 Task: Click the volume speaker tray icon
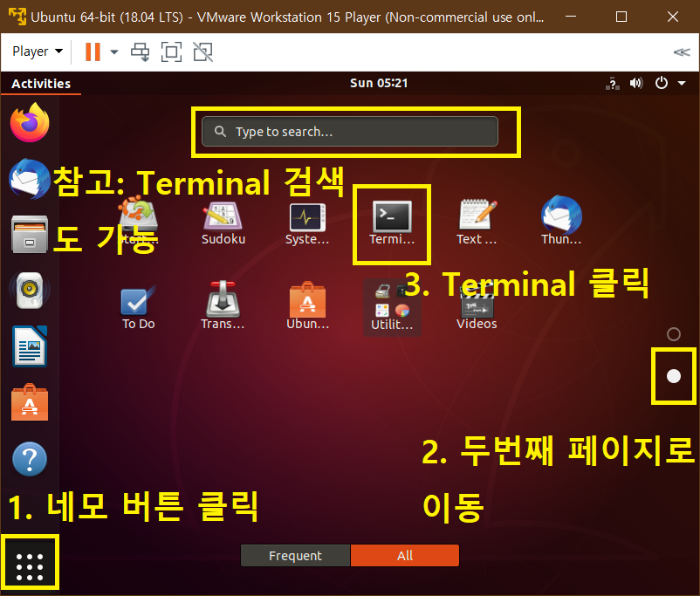pos(636,83)
